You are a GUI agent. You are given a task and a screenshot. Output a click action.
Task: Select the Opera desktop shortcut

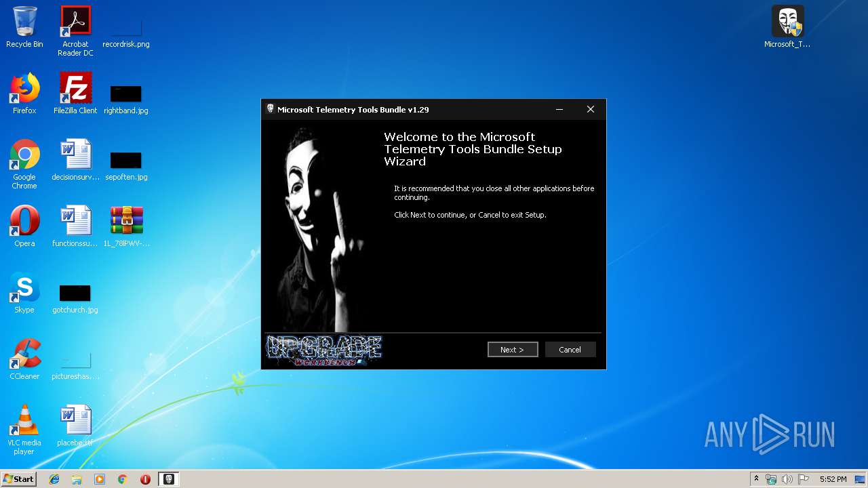tap(24, 226)
